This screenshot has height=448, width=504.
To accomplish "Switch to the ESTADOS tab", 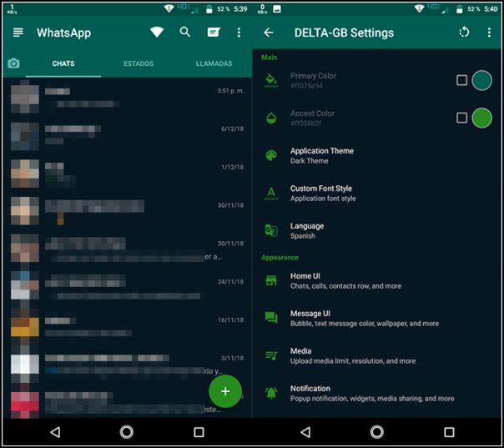I will coord(139,63).
